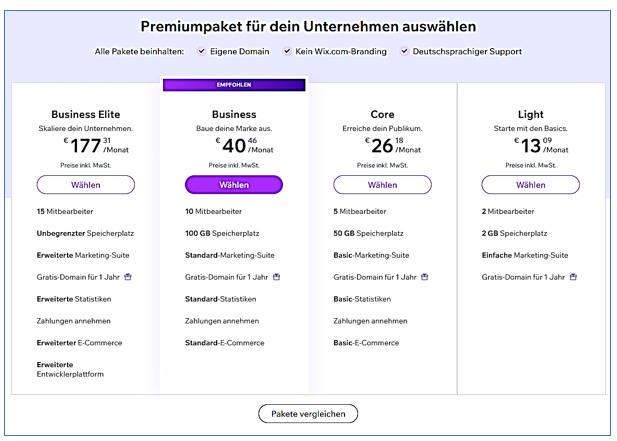The width and height of the screenshot is (617, 441).
Task: Click 100 GB Speicherplatz feature
Action: point(222,233)
